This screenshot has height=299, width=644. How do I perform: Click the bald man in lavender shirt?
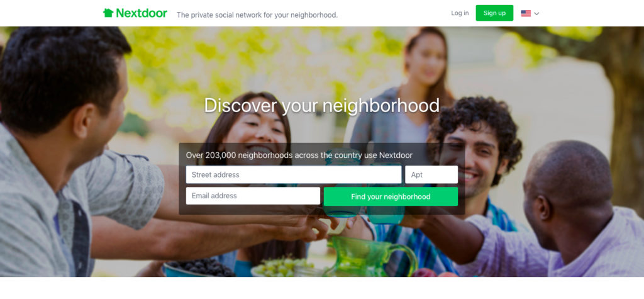coord(567,214)
